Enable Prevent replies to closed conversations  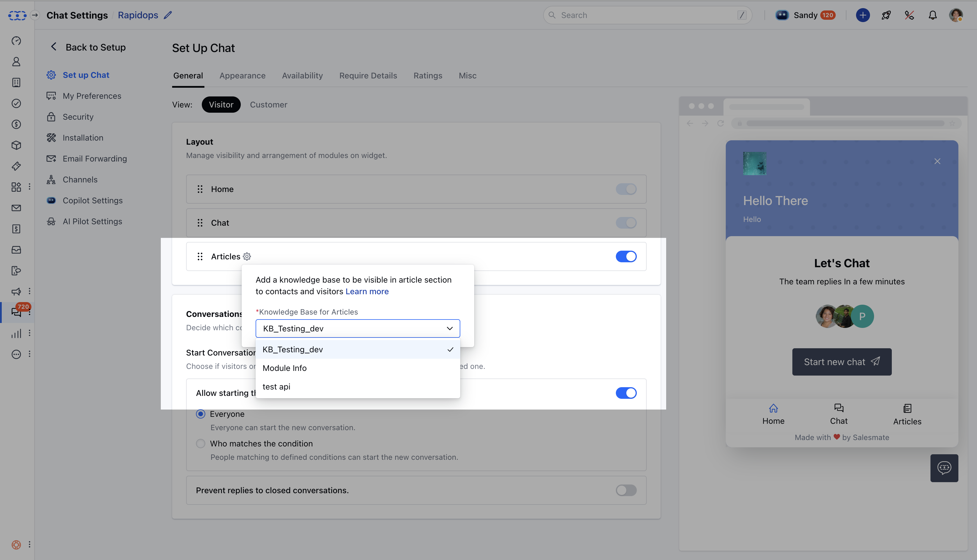[626, 490]
